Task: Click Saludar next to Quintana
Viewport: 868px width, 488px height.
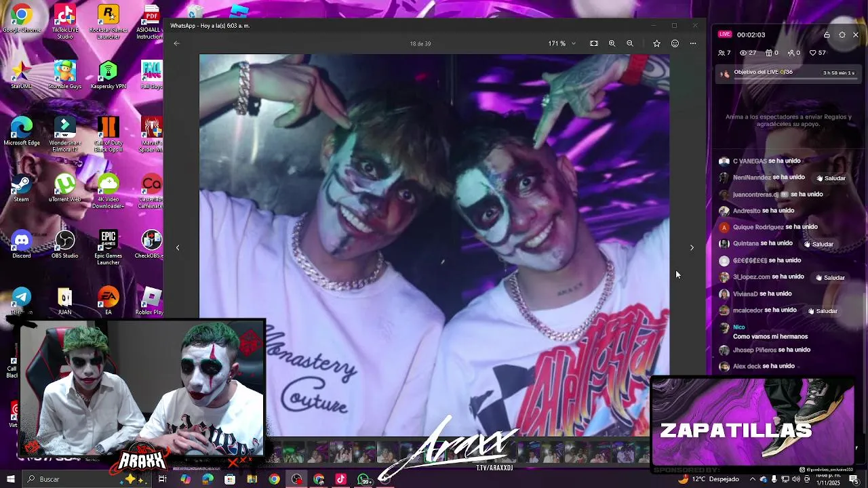Action: [818, 244]
